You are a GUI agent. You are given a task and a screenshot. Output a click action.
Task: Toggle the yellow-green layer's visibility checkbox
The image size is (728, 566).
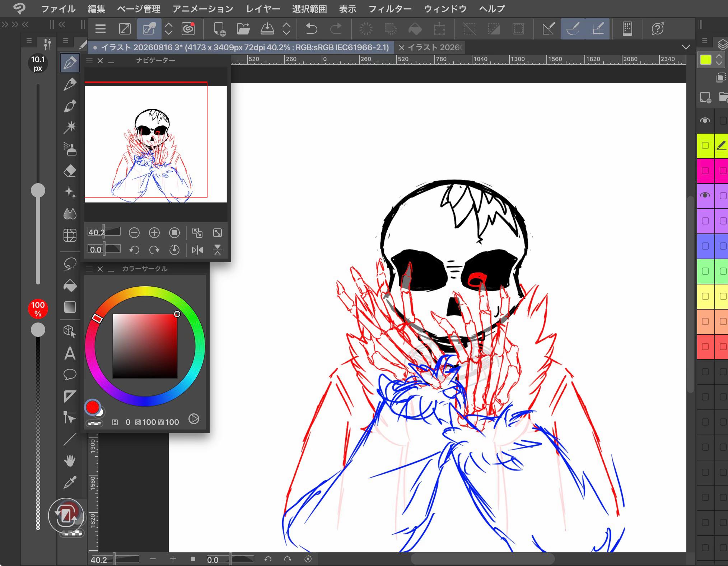coord(705,145)
